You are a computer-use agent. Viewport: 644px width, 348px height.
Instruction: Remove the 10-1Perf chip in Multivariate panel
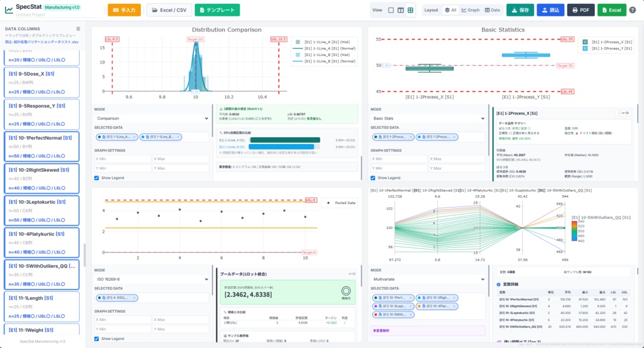tap(410, 298)
